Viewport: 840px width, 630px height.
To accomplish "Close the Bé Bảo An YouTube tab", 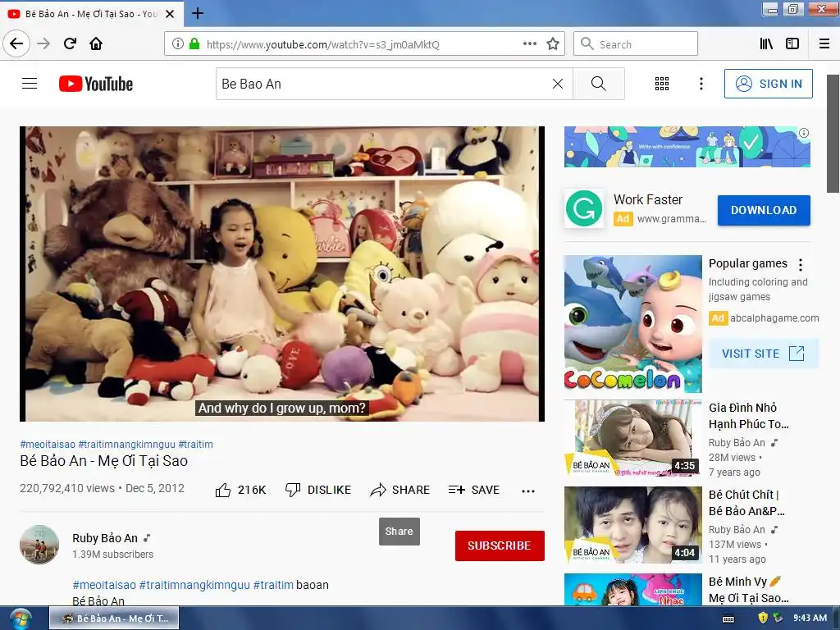I will 170,14.
